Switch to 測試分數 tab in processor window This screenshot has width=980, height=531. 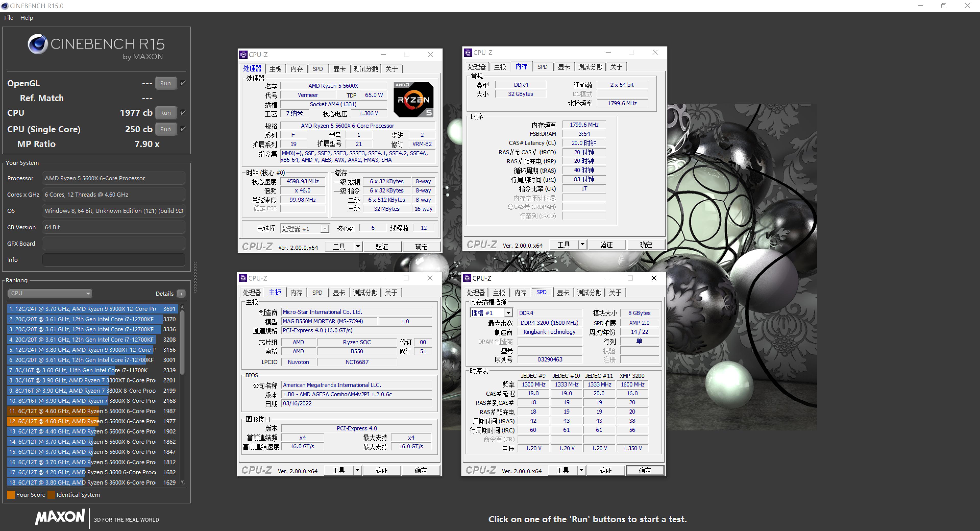365,69
